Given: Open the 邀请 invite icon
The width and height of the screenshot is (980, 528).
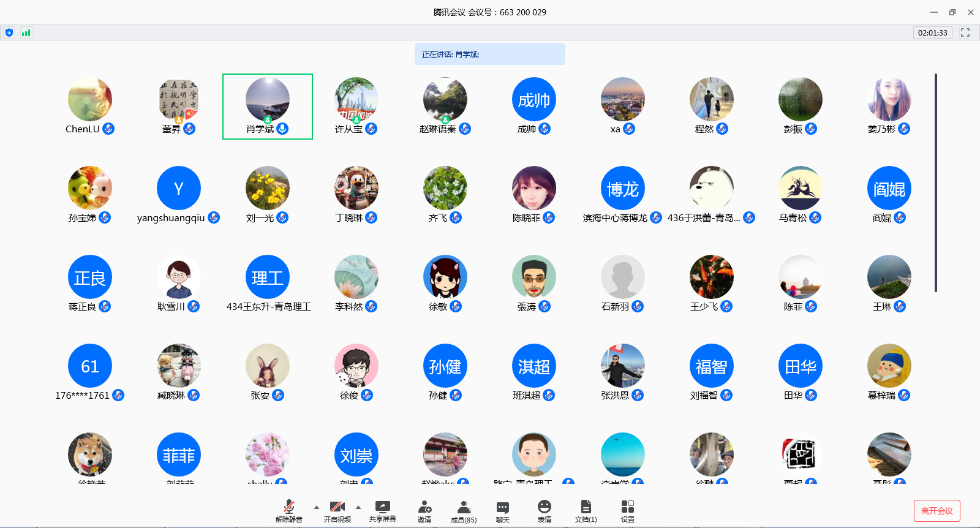Looking at the screenshot, I should 424,511.
